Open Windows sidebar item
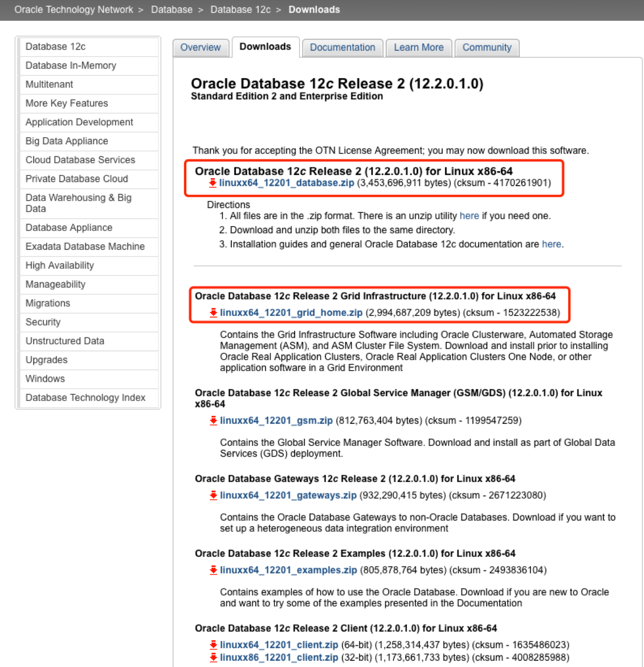This screenshot has height=667, width=644. [x=89, y=379]
